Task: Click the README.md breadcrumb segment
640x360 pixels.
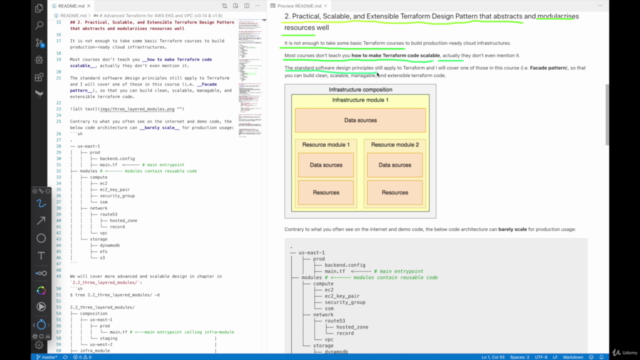Action: [73, 16]
